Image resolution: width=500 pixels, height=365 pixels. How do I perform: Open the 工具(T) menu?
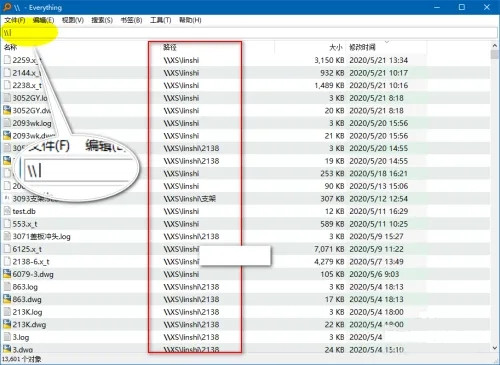(x=160, y=20)
